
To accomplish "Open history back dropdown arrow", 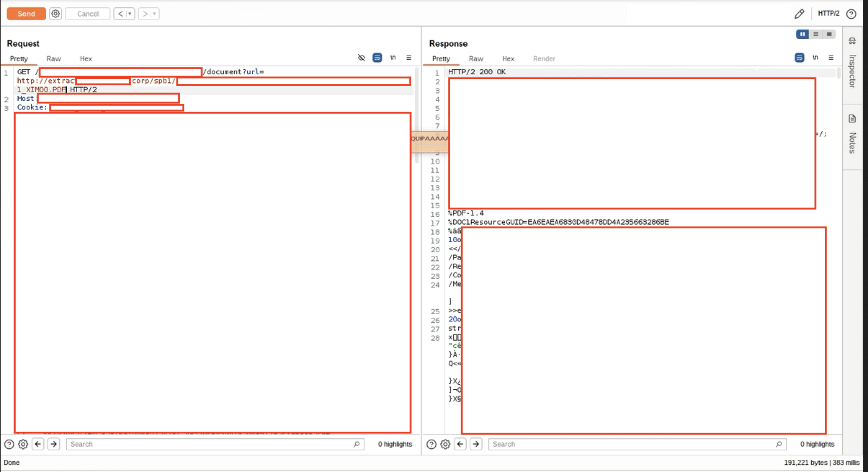I will point(130,14).
